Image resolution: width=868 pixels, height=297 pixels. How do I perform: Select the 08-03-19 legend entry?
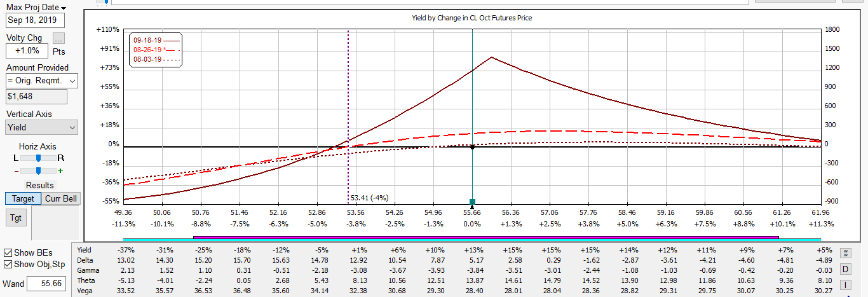coord(156,60)
